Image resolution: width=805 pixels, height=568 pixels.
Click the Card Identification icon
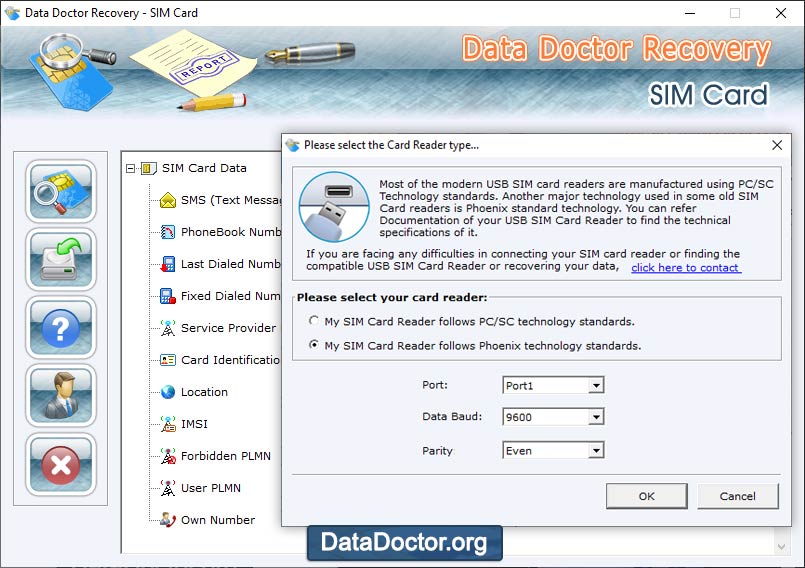point(168,360)
